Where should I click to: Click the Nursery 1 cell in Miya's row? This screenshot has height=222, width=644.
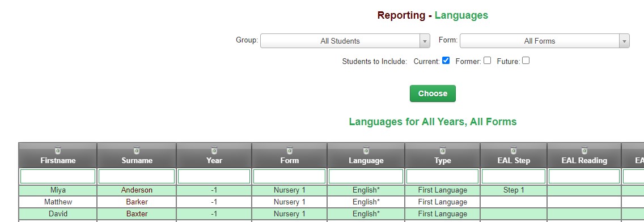click(290, 190)
